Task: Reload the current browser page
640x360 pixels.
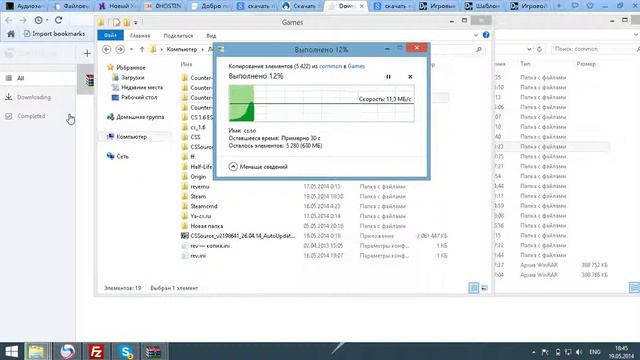Action: point(58,20)
